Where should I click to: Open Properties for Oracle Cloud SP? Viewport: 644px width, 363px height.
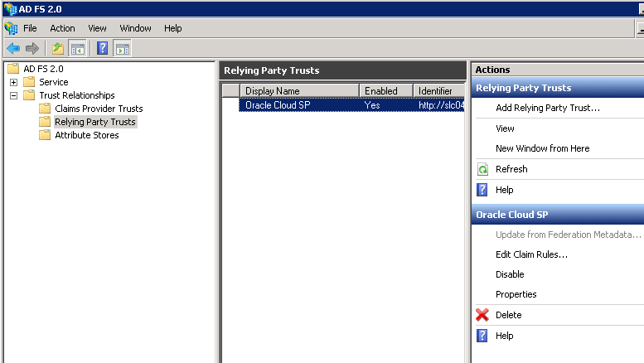coord(516,294)
